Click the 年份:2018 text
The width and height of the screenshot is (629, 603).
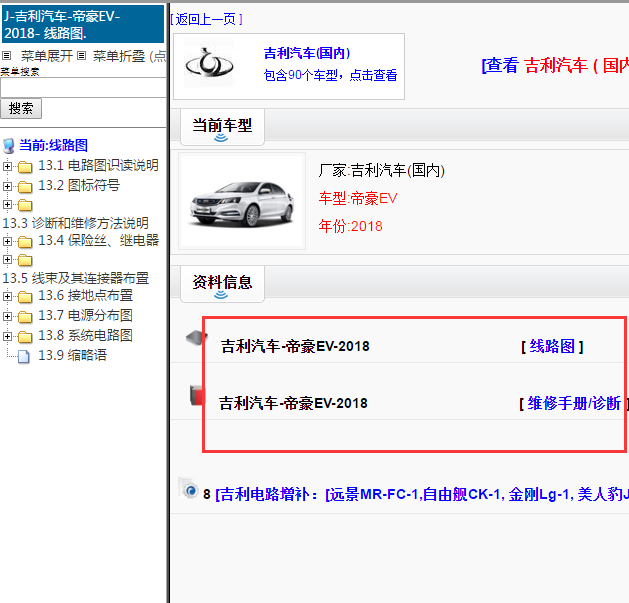351,226
